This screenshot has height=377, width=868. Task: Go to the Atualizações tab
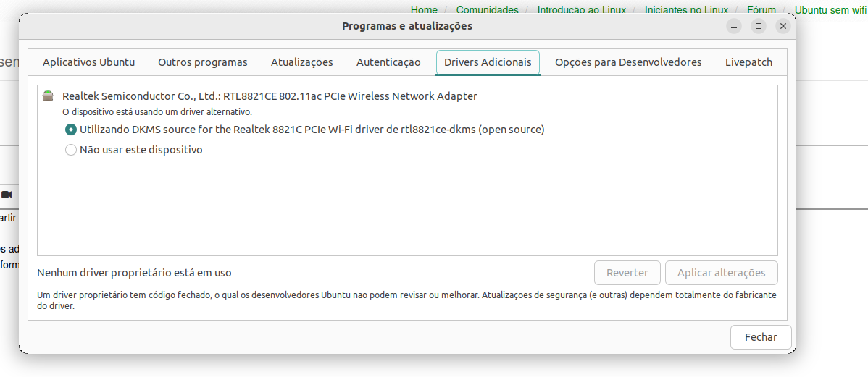click(x=301, y=62)
